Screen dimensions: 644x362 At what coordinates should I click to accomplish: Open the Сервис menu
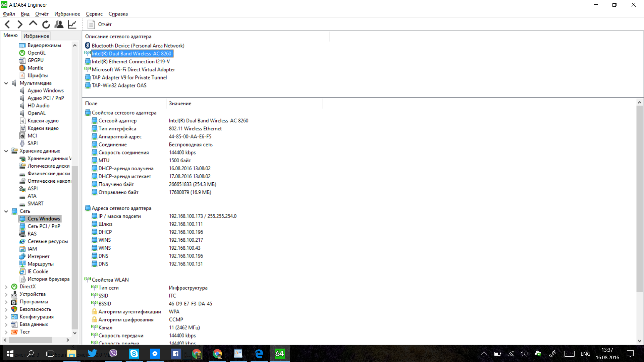pos(94,14)
